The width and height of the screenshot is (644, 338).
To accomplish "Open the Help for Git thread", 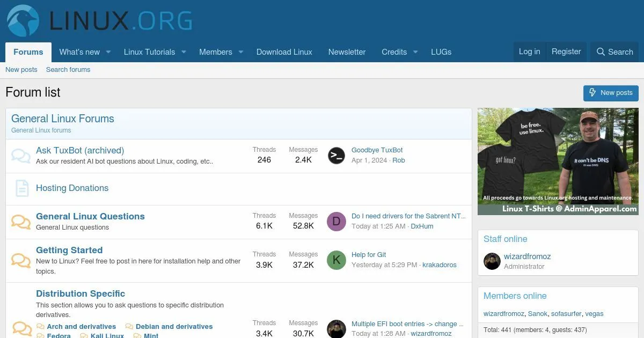I will click(369, 255).
